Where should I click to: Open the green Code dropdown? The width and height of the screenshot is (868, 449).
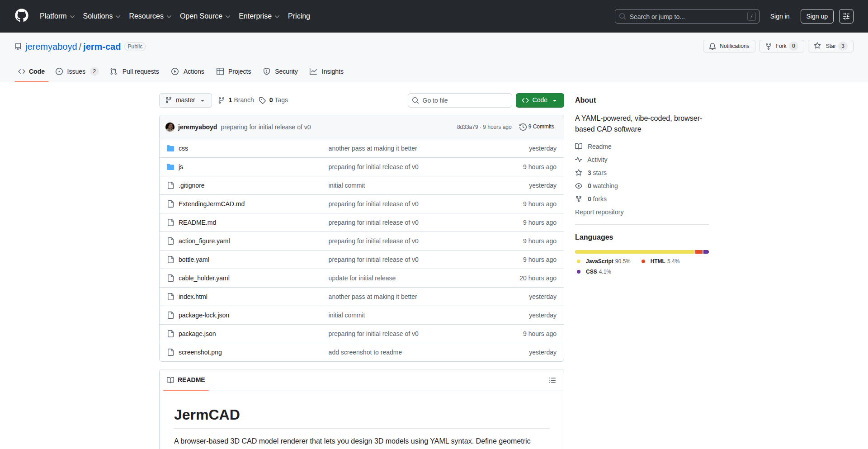click(x=540, y=100)
